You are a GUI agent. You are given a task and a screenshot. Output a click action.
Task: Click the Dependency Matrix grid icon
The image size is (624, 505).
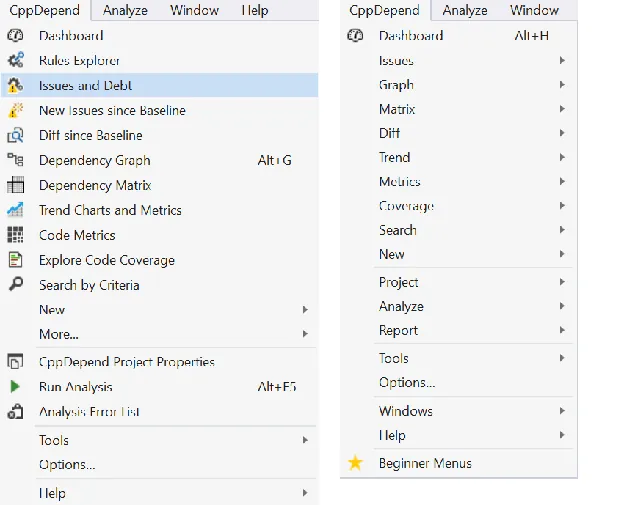point(15,185)
